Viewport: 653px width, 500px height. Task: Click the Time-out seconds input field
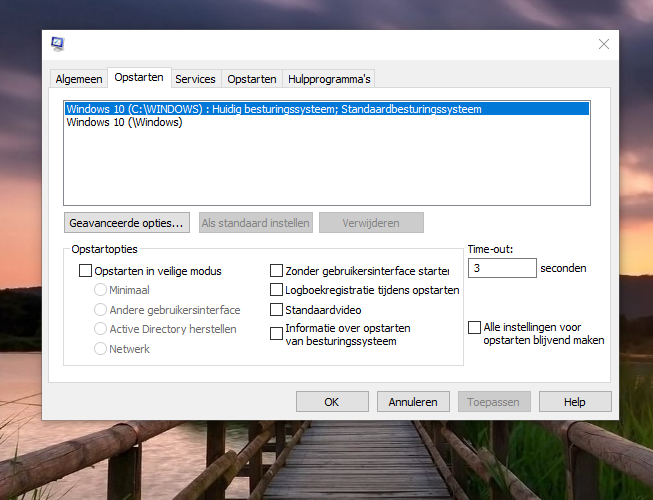point(502,268)
